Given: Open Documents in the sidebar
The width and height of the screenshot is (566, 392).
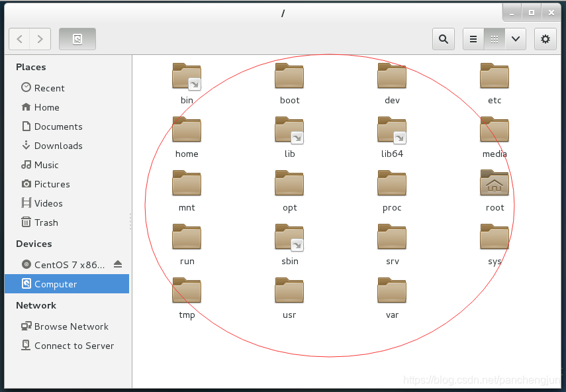Looking at the screenshot, I should [x=67, y=126].
